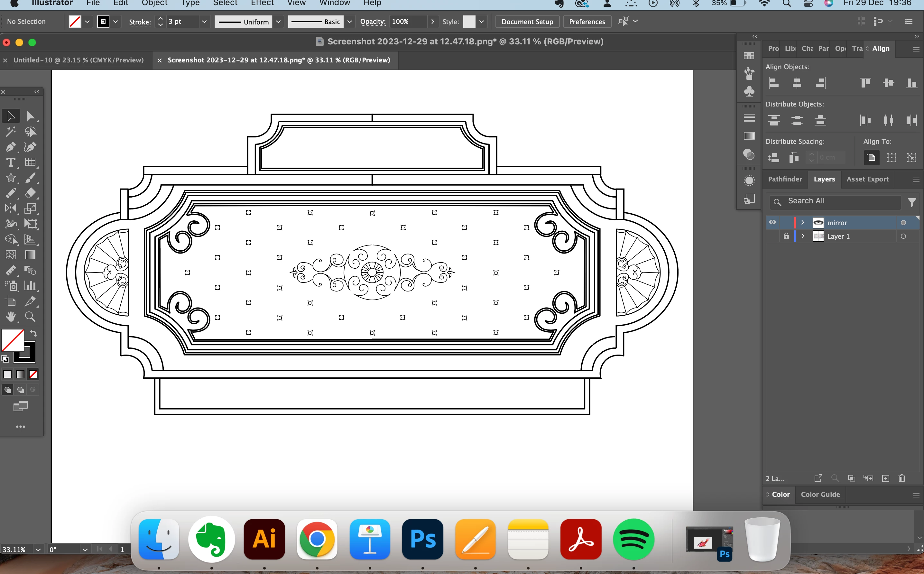Open the Effect menu
Screen dimensions: 924x574
(x=262, y=3)
